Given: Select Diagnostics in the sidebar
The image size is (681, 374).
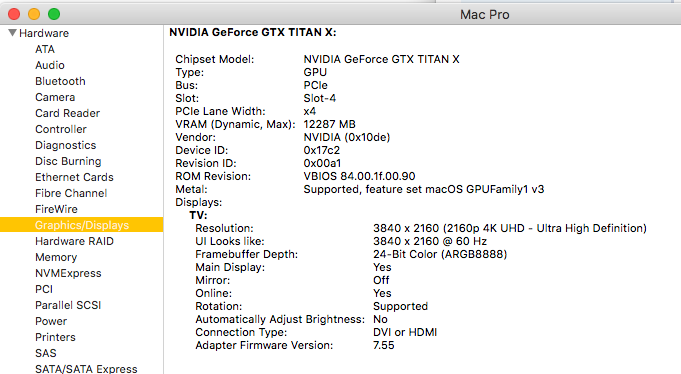Looking at the screenshot, I should [x=66, y=145].
